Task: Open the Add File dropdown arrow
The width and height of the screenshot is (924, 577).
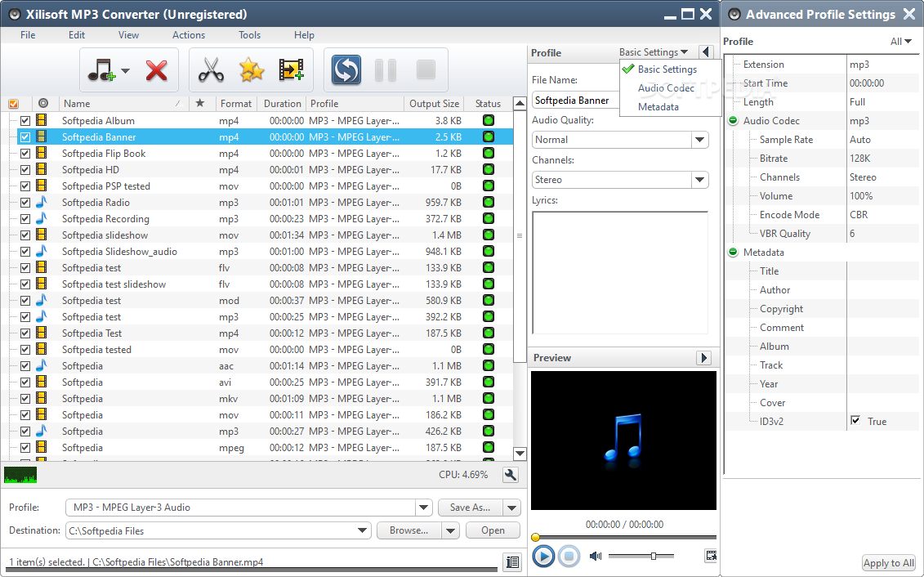Action: point(125,71)
